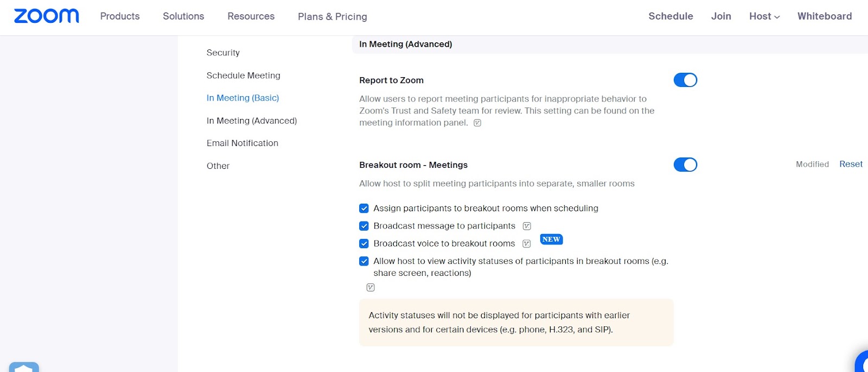Screen dimensions: 868x372
Task: Click the NEW badge icon
Action: (x=551, y=239)
